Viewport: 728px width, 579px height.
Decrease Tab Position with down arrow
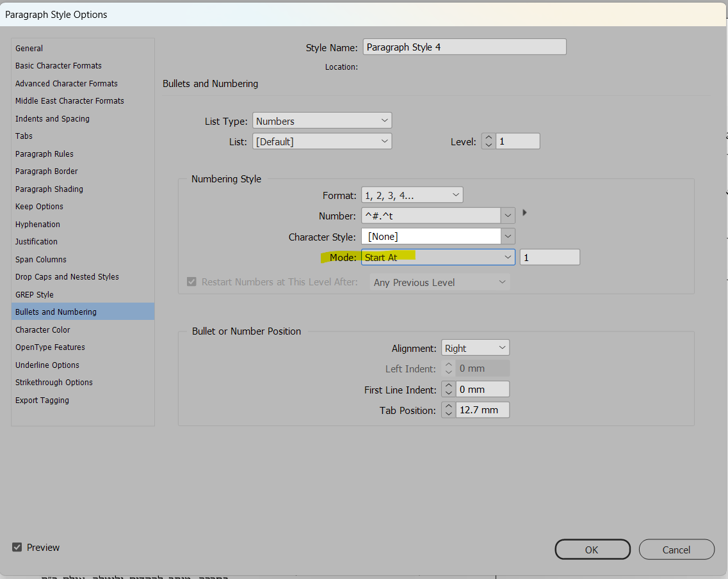448,413
